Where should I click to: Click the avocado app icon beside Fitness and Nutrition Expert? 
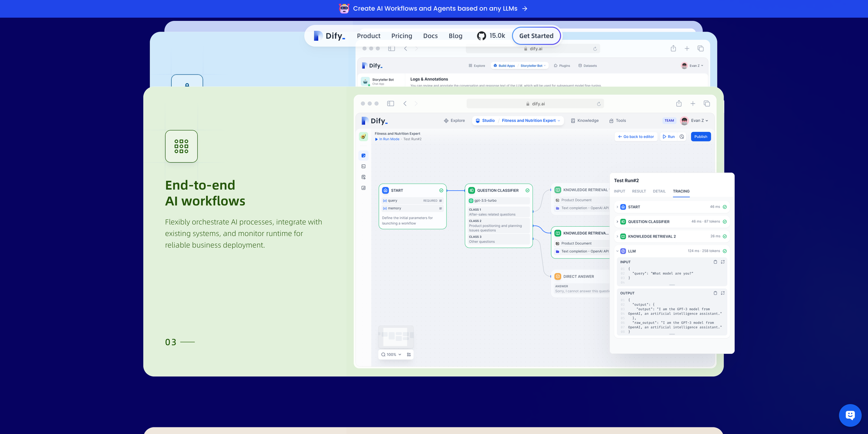pyautogui.click(x=363, y=137)
